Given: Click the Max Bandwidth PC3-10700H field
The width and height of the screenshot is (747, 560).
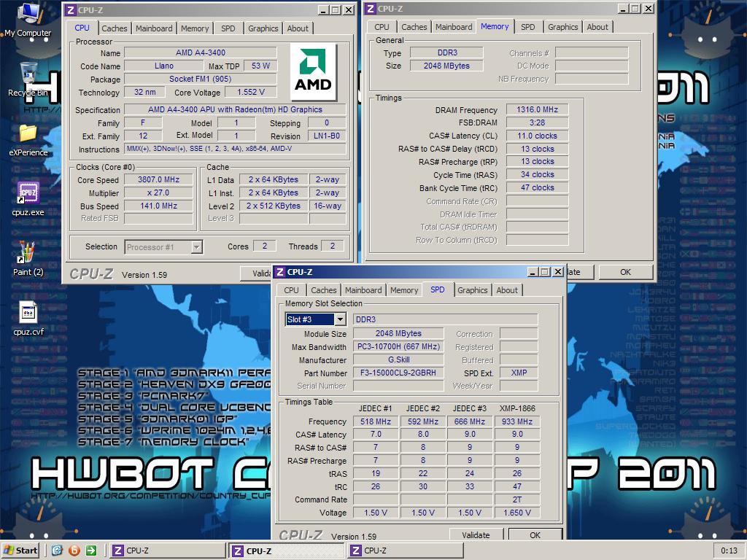Looking at the screenshot, I should point(398,346).
